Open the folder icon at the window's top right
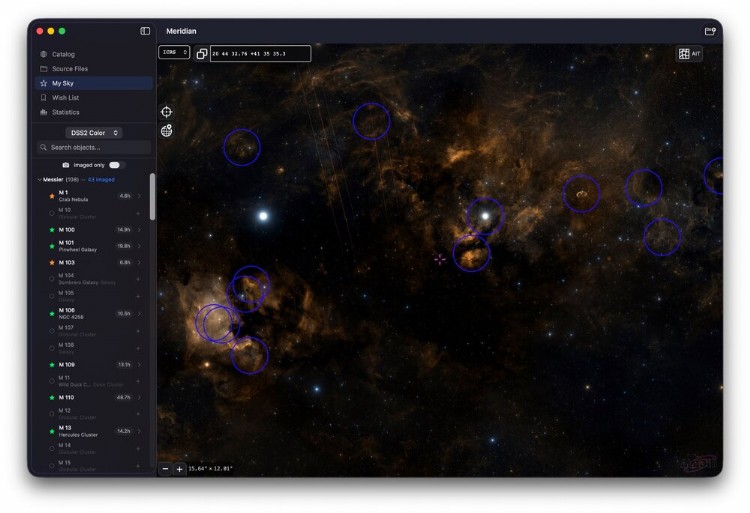This screenshot has height=513, width=750. [710, 31]
